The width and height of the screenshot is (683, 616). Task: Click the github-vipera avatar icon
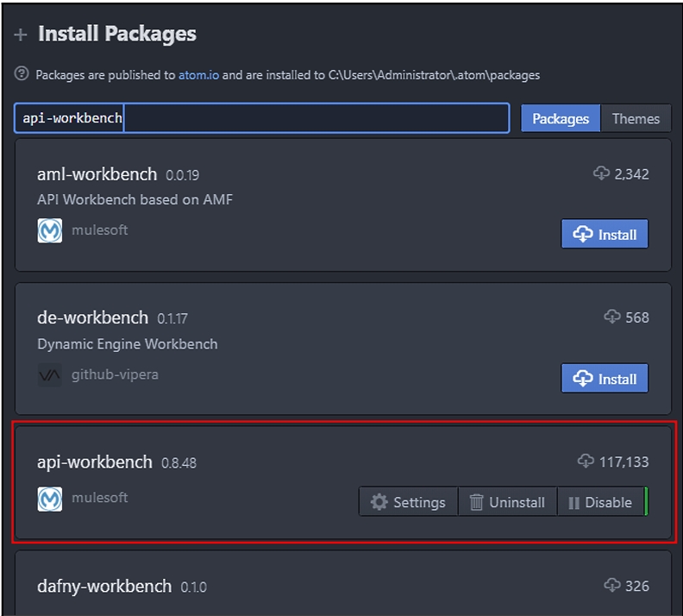50,375
